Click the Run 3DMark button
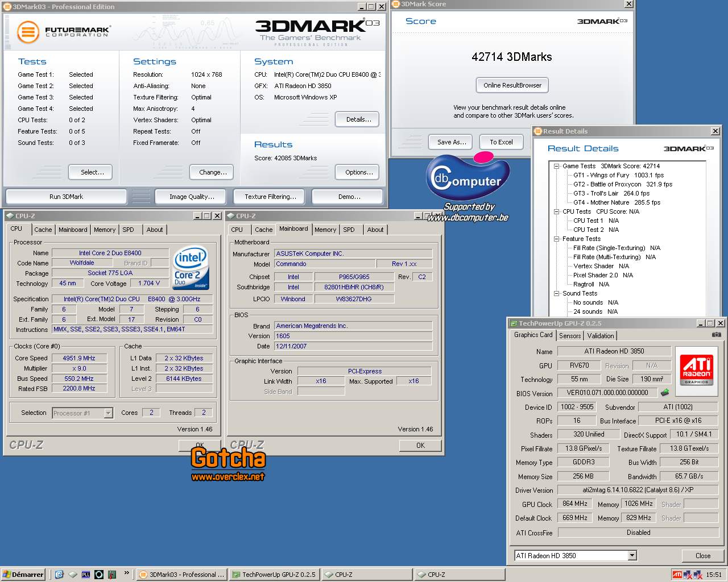This screenshot has width=728, height=582. (66, 197)
